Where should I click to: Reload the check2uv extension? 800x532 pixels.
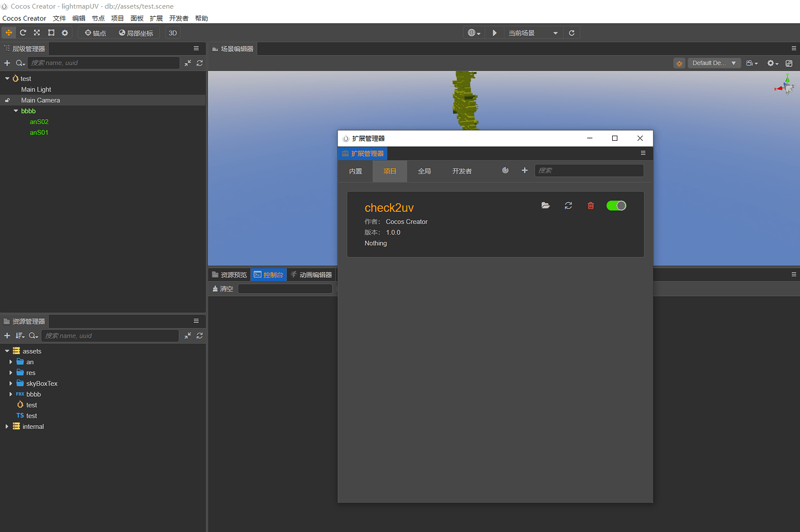[x=568, y=206]
